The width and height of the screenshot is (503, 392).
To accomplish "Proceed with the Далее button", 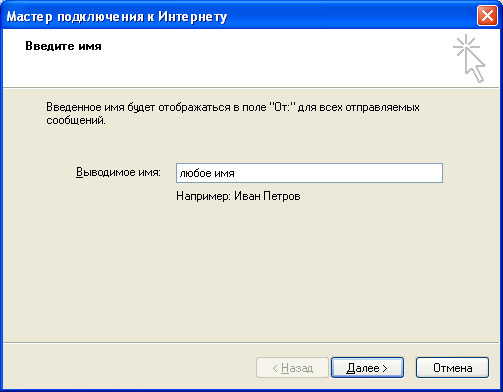I will coord(367,368).
